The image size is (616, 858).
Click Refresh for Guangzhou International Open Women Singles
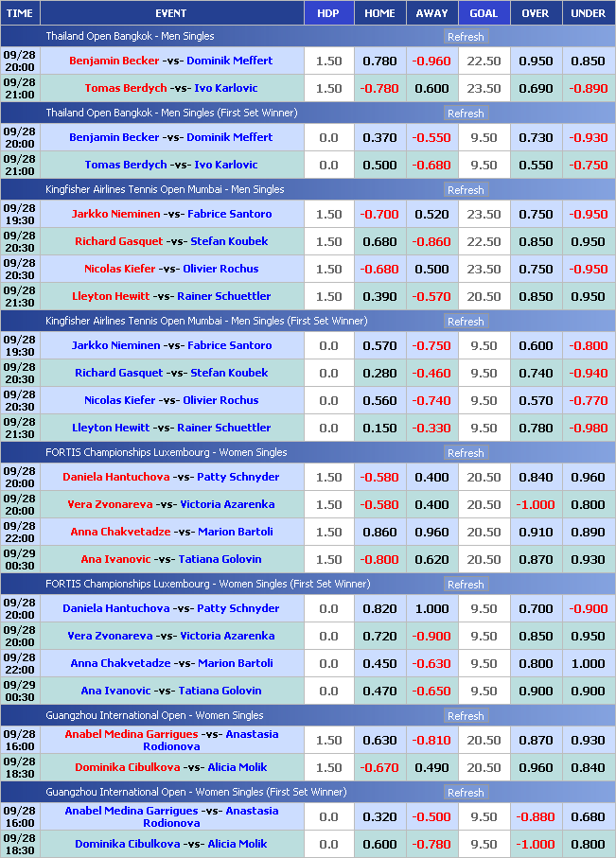pyautogui.click(x=465, y=716)
